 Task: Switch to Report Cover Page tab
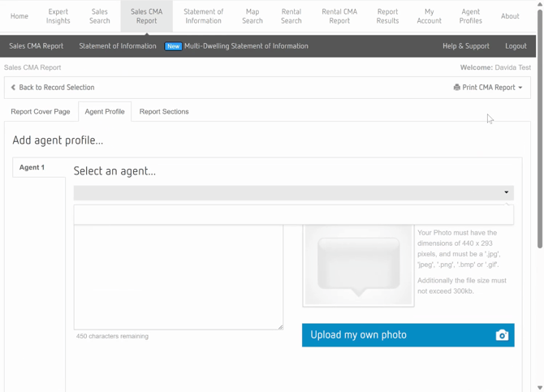click(41, 112)
